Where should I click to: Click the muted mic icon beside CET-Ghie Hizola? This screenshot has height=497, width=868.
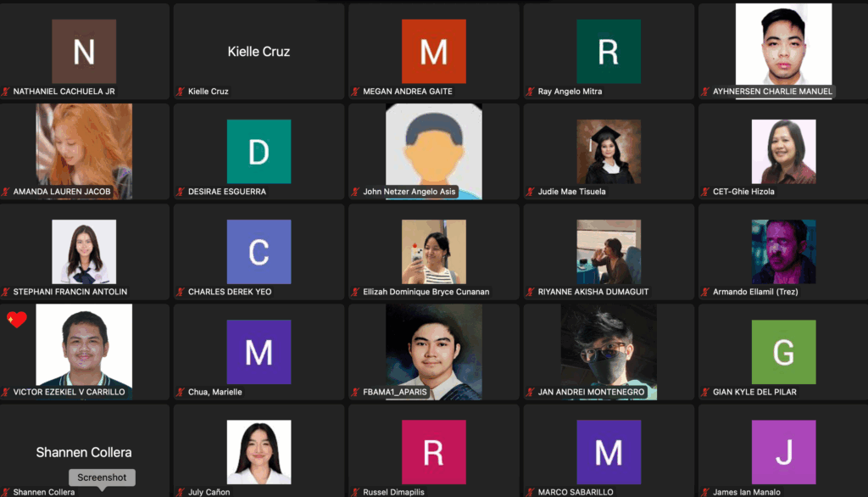(705, 192)
